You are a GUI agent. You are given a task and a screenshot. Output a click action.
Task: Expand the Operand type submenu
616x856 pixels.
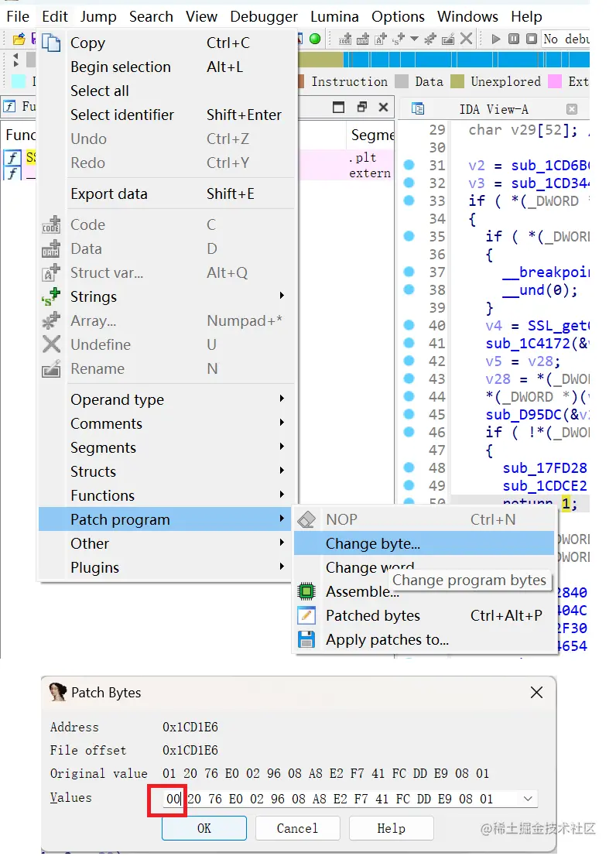(167, 399)
